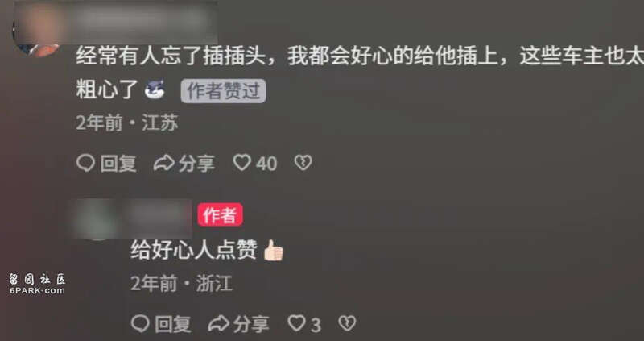Dislike the Jiangsu comment with broken heart
This screenshot has height=341, width=644.
(x=303, y=163)
